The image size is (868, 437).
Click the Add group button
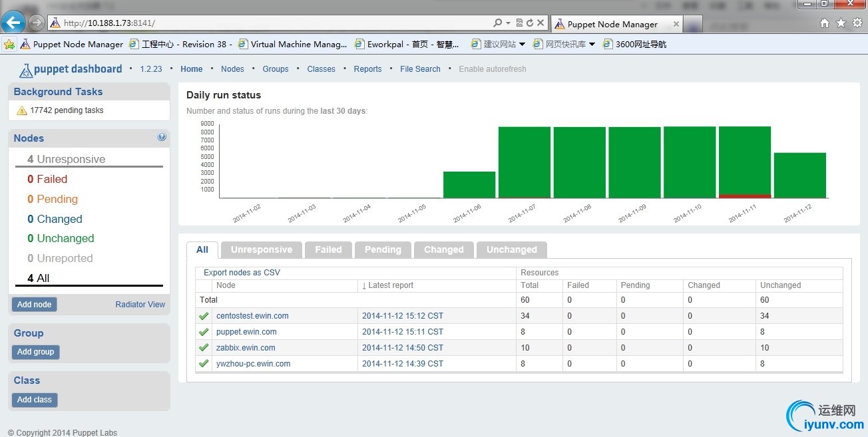pos(35,352)
